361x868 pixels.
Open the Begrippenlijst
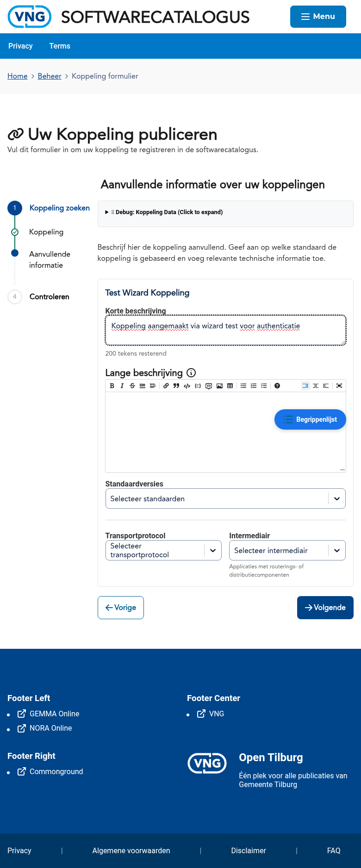click(310, 419)
